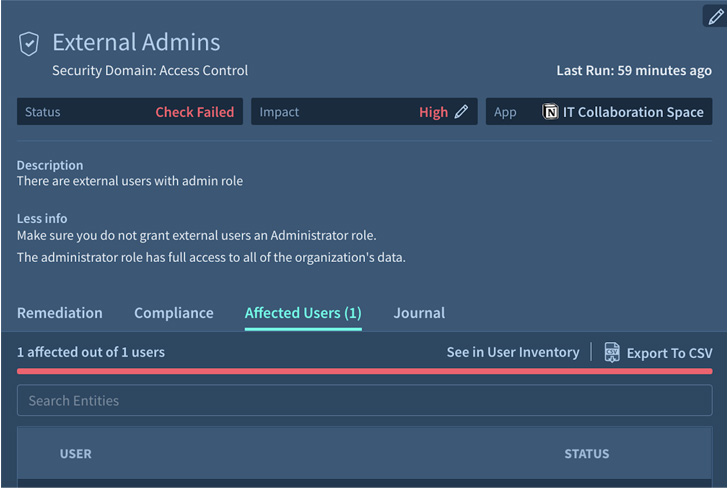Sort by the USER column header
The image size is (728, 488).
76,454
